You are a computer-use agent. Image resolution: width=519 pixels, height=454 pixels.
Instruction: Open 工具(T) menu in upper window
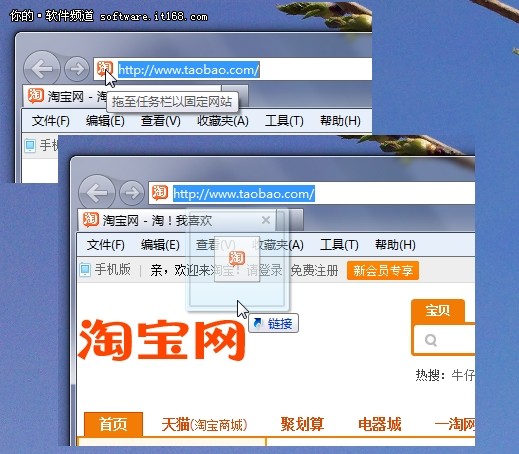point(284,121)
